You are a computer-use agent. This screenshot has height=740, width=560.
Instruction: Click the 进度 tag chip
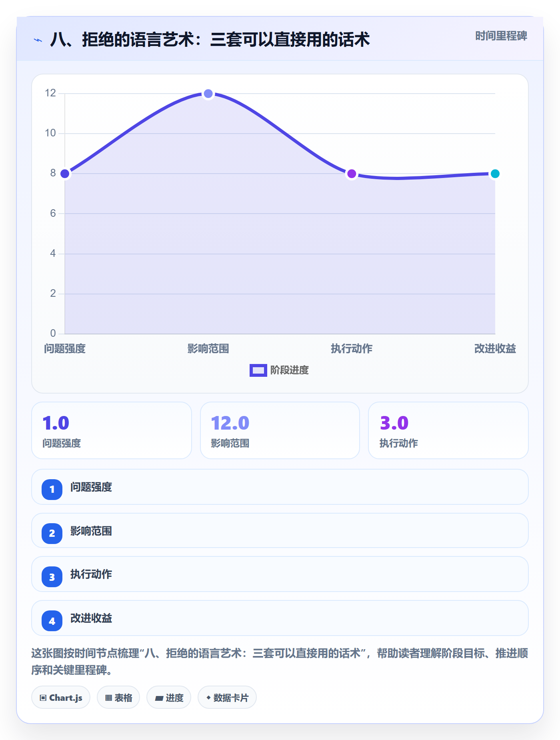[x=169, y=697]
